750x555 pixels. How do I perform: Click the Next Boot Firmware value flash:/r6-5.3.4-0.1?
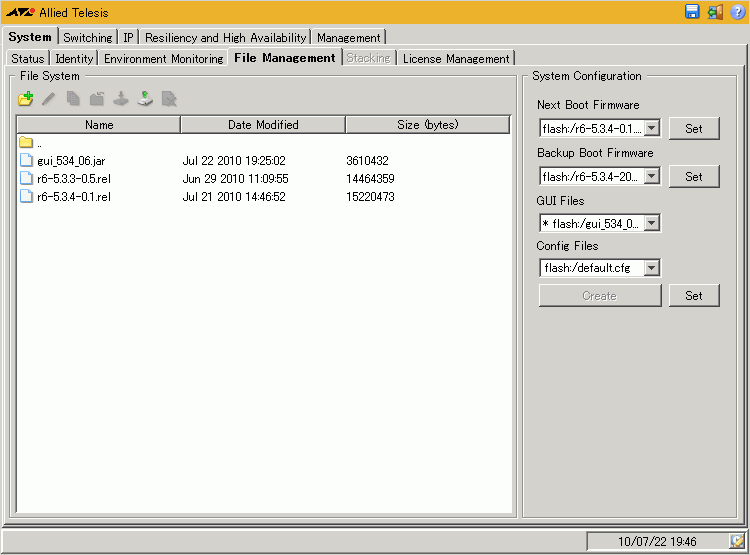coord(592,128)
